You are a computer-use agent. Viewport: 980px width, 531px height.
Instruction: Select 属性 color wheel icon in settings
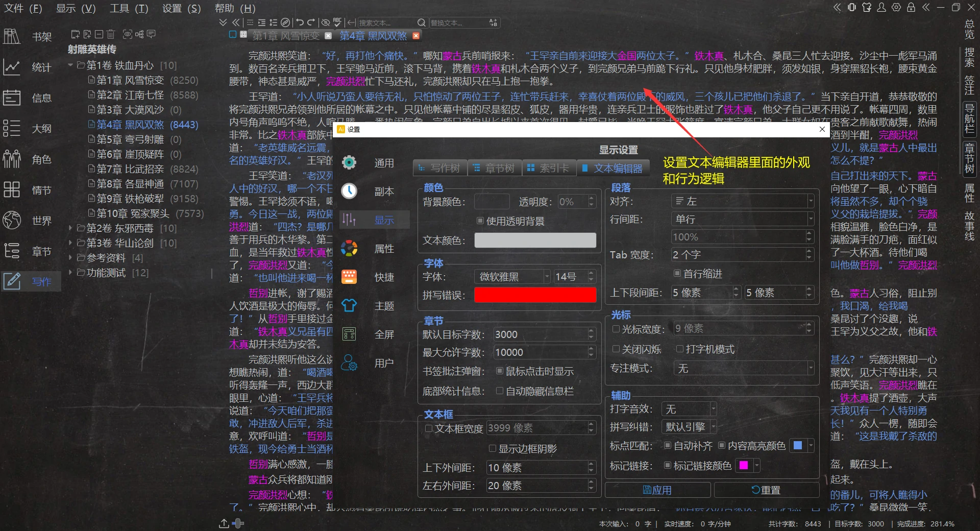point(349,248)
